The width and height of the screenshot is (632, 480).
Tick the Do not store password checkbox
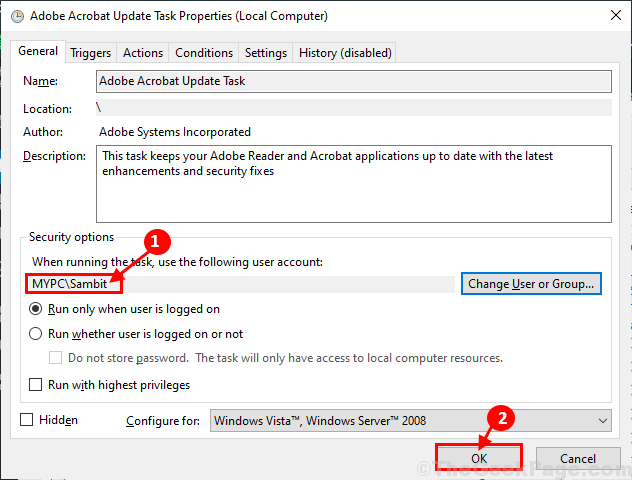[x=56, y=358]
